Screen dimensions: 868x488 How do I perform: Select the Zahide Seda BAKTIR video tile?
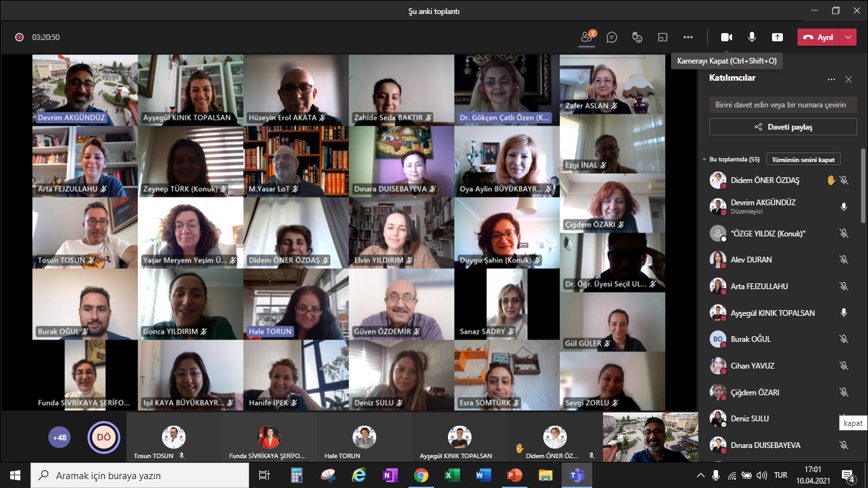tap(402, 90)
